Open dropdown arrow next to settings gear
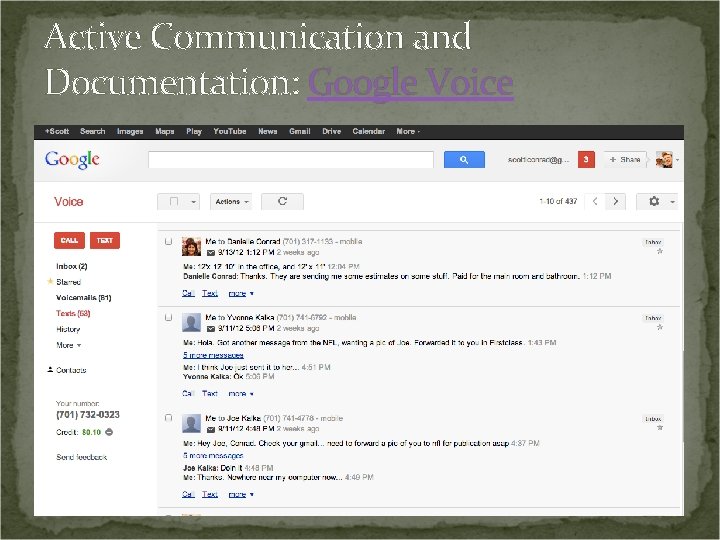Screen dimensions: 720x540 (x=672, y=202)
